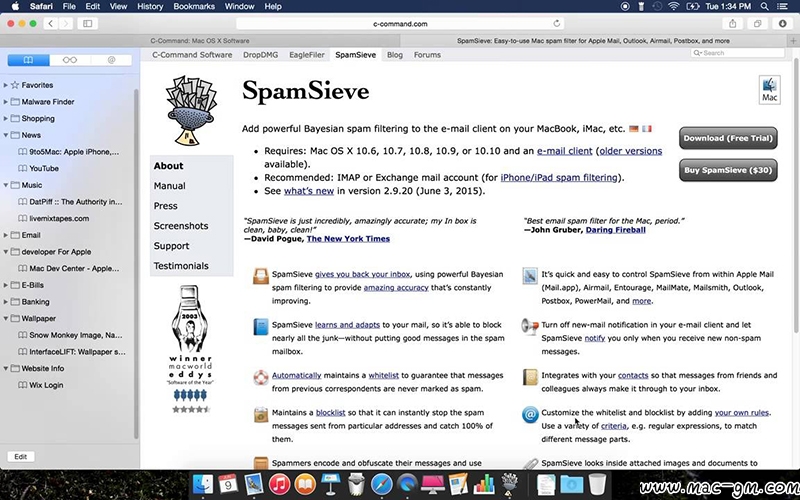Select the DropDMG site tab

tap(261, 55)
